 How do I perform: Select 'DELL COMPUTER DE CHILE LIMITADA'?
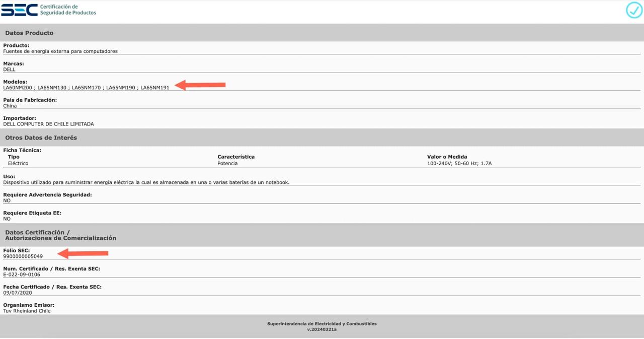[48, 124]
